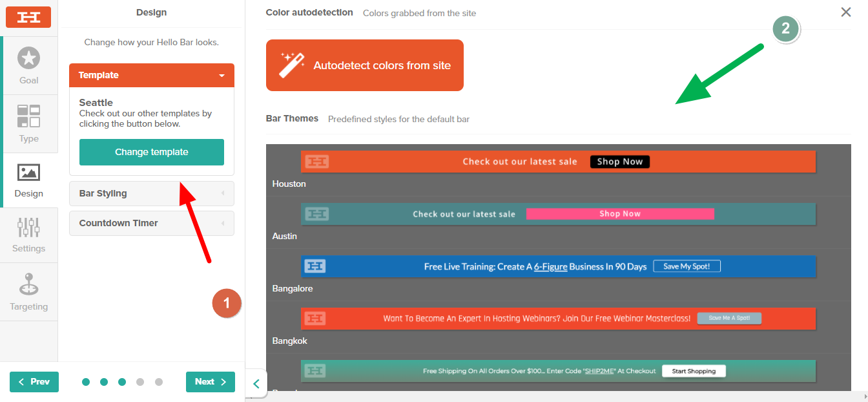Advance with the Next button

pyautogui.click(x=211, y=382)
